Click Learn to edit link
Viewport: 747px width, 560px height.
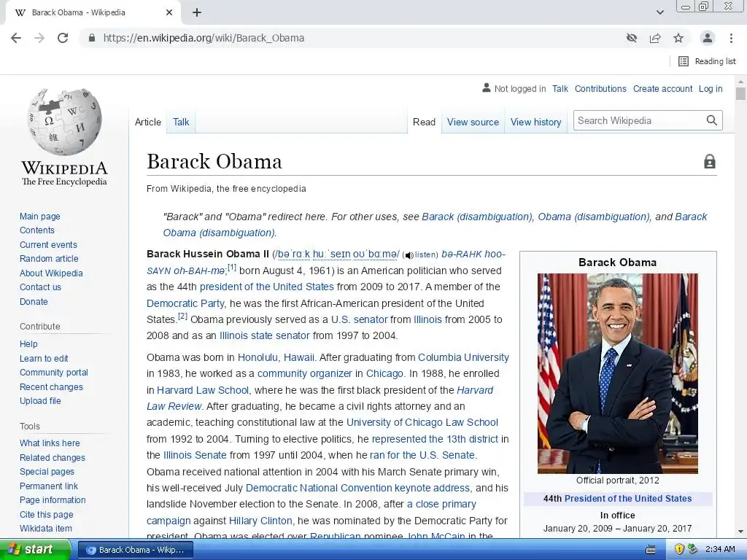click(x=44, y=359)
